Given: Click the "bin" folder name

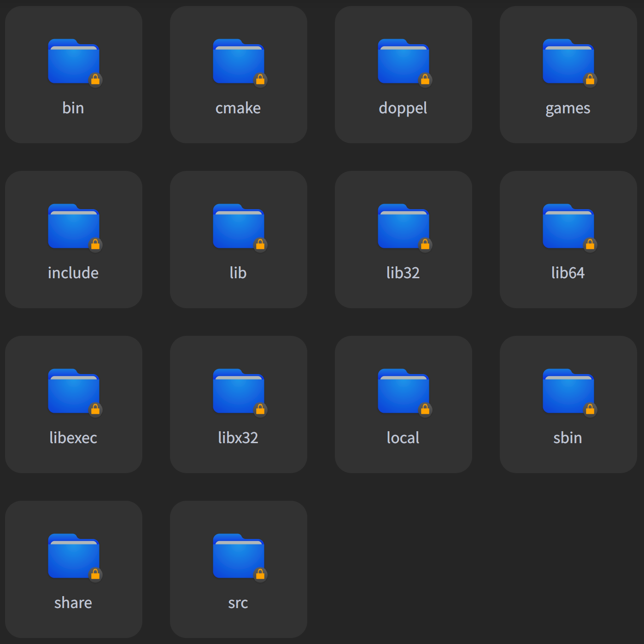Looking at the screenshot, I should click(x=73, y=108).
